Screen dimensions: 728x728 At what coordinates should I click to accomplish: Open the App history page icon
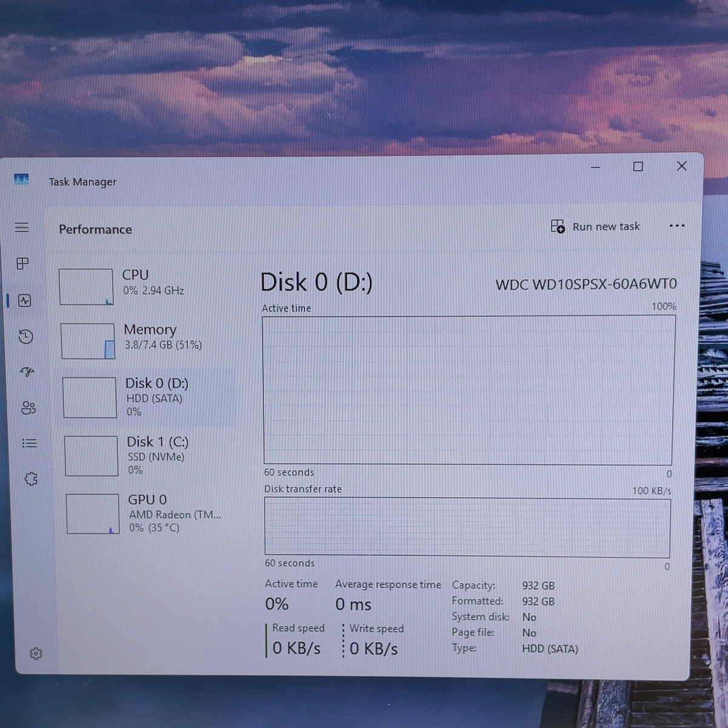pyautogui.click(x=25, y=336)
